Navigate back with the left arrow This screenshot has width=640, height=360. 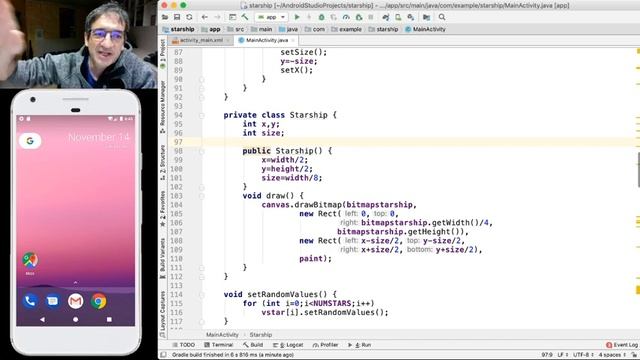204,17
